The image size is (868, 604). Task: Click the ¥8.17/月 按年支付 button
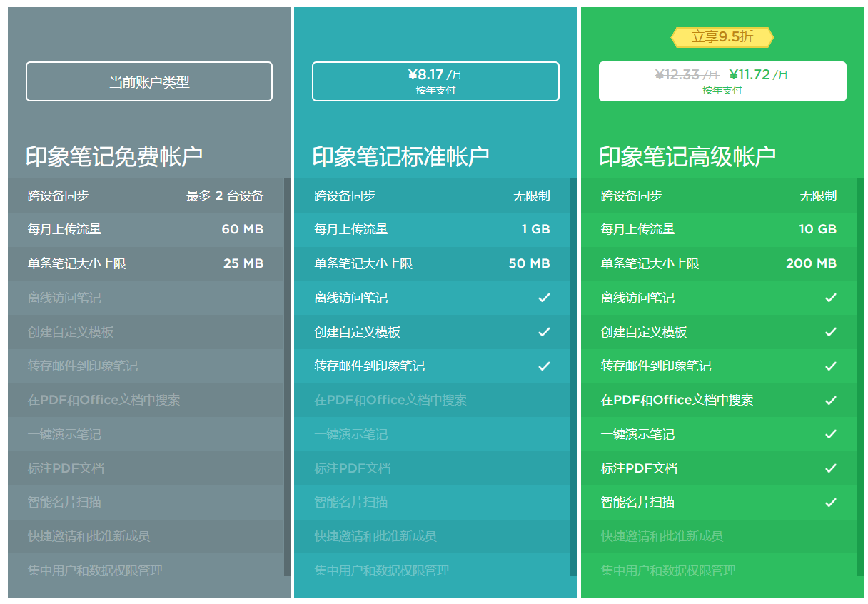[x=434, y=81]
